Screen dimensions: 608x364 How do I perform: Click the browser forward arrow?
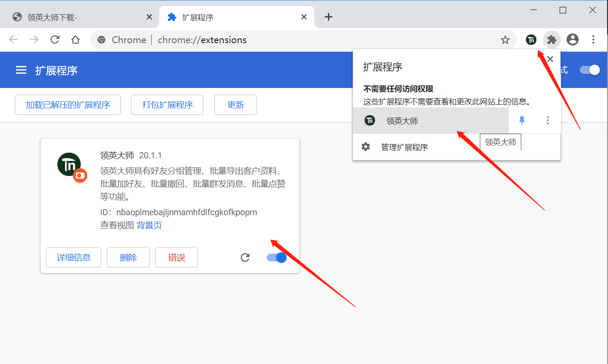tap(34, 40)
